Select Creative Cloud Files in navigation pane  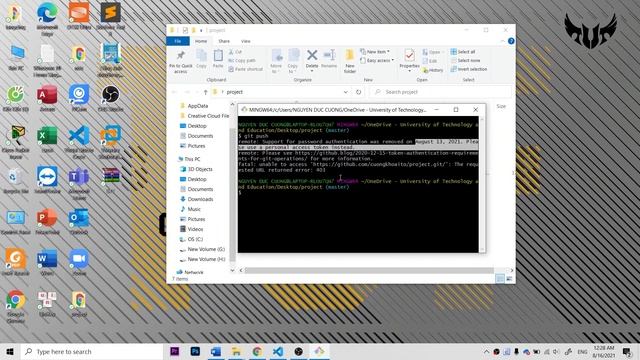[x=204, y=116]
